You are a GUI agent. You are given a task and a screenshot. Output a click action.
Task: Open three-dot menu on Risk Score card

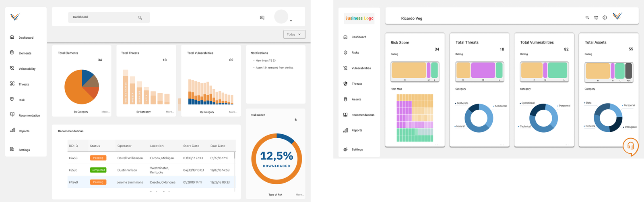[437, 145]
